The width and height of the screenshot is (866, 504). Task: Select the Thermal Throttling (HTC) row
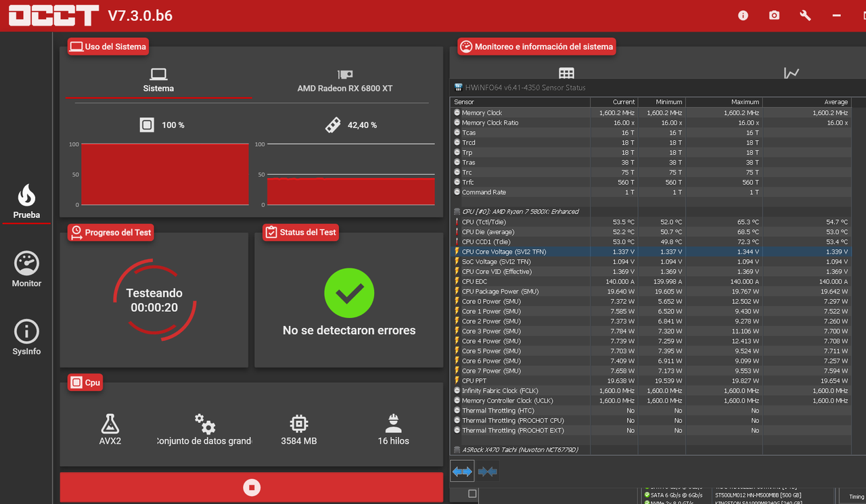pyautogui.click(x=650, y=411)
